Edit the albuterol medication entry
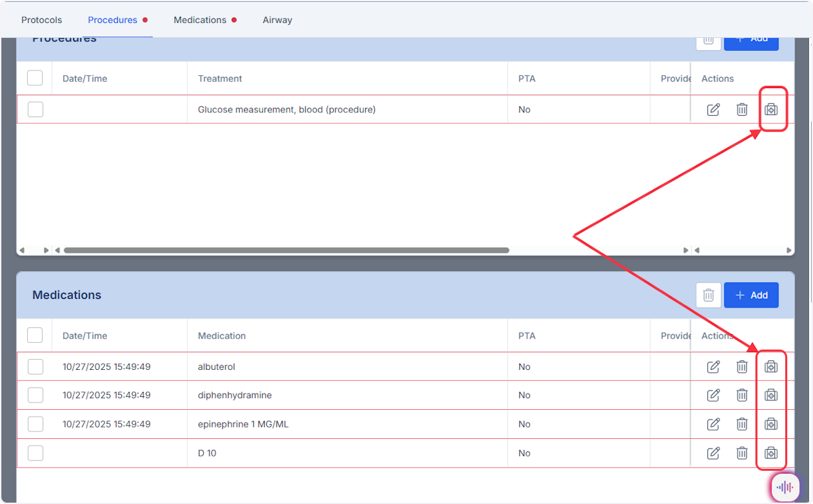 (x=713, y=366)
